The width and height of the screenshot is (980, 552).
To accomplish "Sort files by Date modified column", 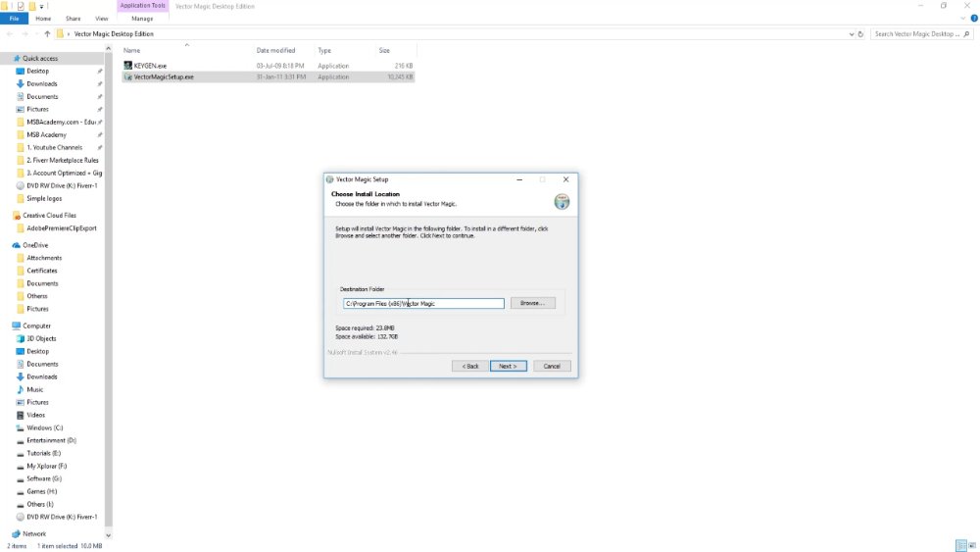I will click(x=275, y=50).
